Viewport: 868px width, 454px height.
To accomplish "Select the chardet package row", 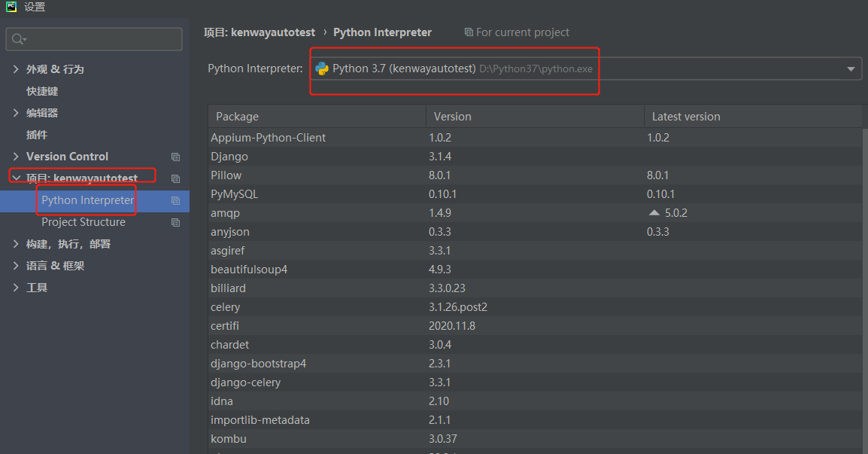I will pos(536,345).
